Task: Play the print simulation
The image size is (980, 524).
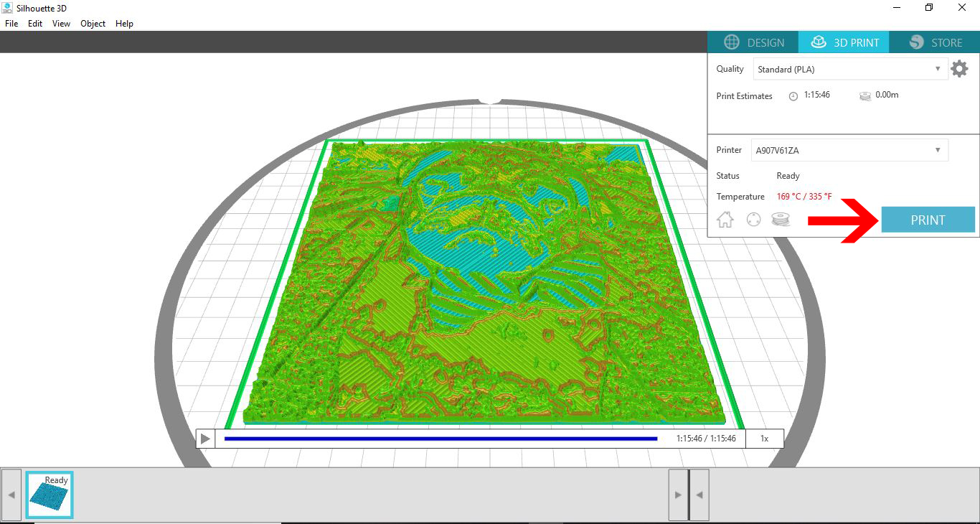Action: (x=205, y=439)
